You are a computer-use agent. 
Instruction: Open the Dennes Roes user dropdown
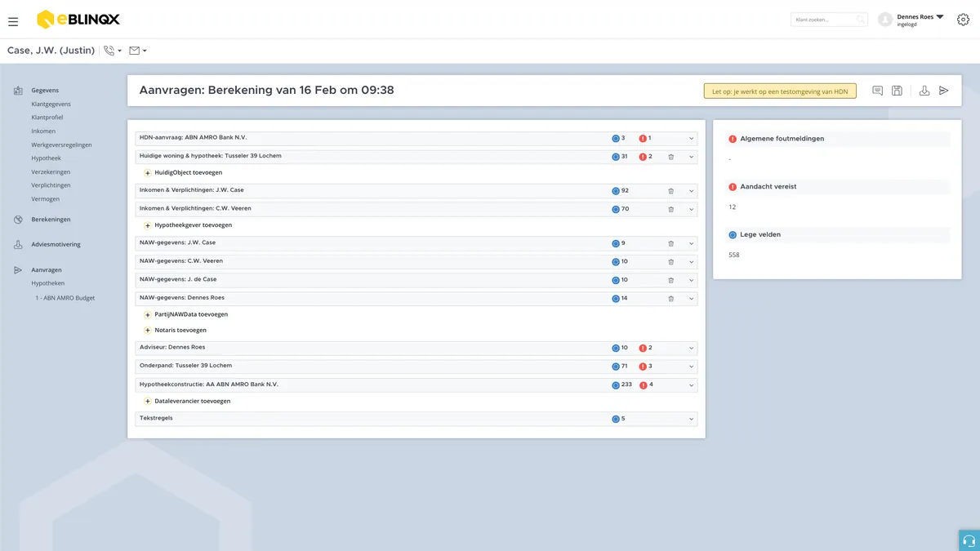coord(920,20)
